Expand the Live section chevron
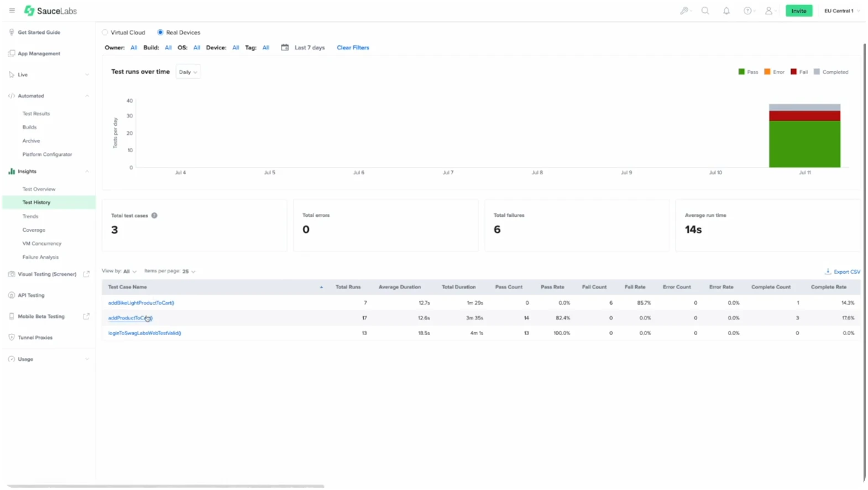Viewport: 868px width, 490px height. (87, 75)
